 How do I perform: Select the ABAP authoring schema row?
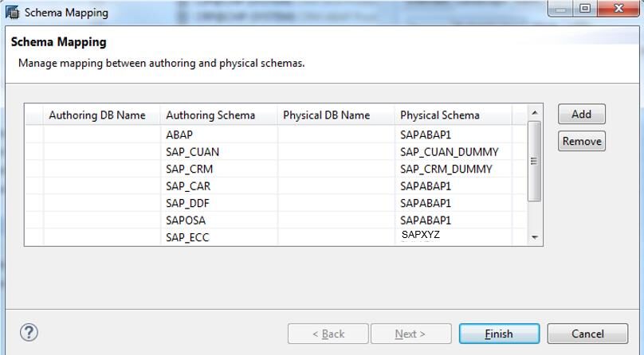pyautogui.click(x=179, y=135)
